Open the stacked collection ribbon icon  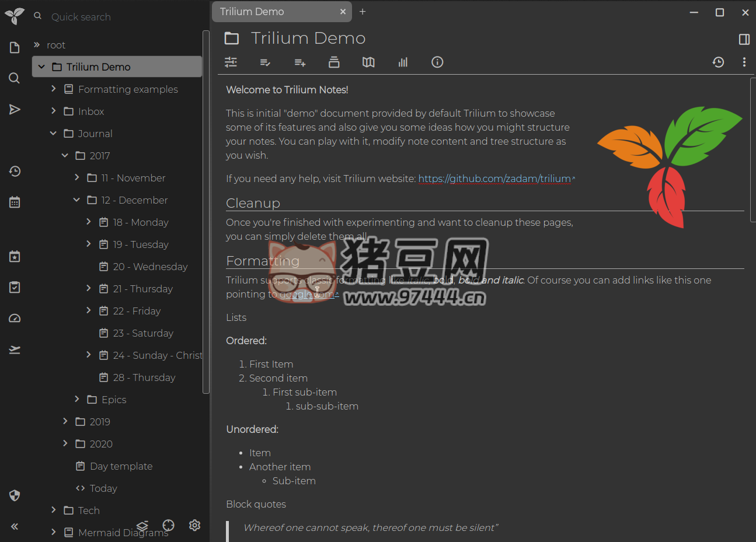point(334,62)
